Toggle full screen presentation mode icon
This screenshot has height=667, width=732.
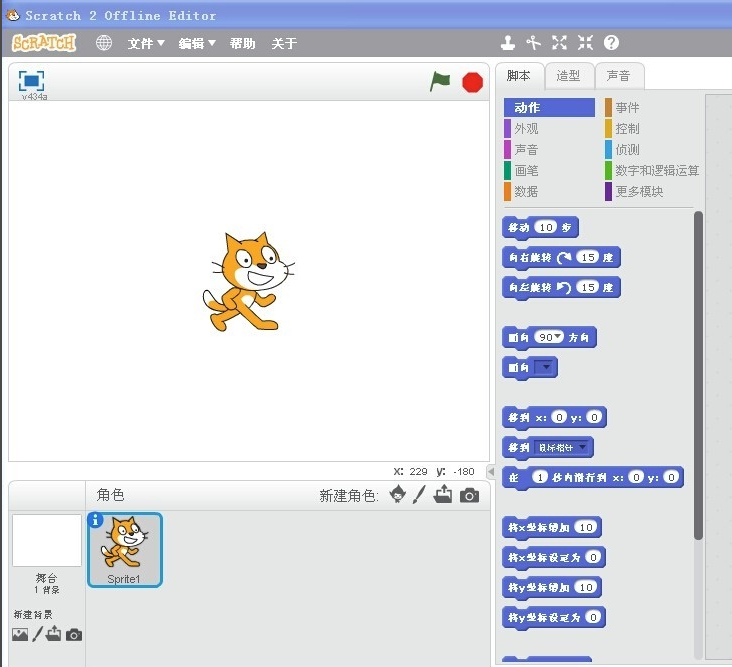[31, 80]
